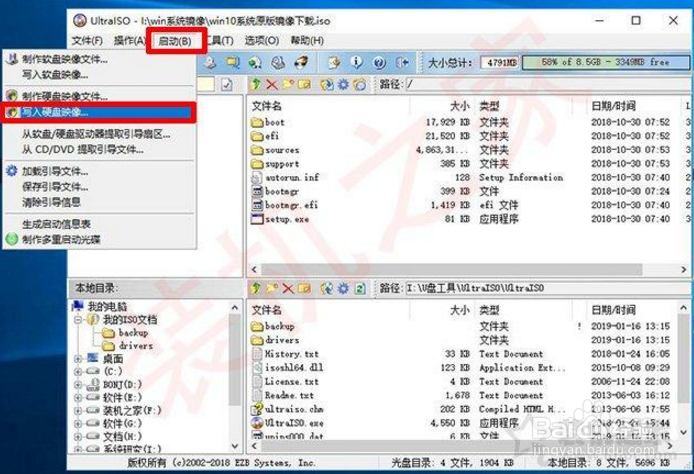Select the backup folder in local tree
694x474 pixels.
click(133, 332)
